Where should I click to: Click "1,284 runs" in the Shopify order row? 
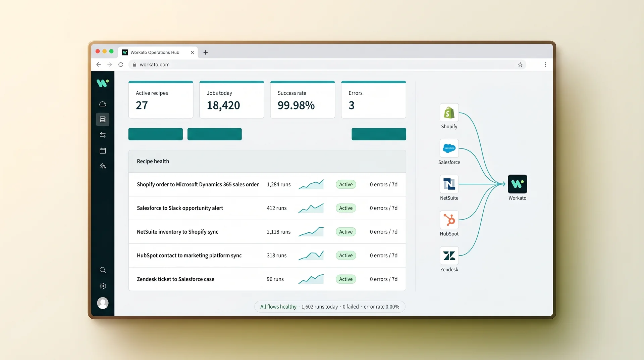tap(279, 184)
